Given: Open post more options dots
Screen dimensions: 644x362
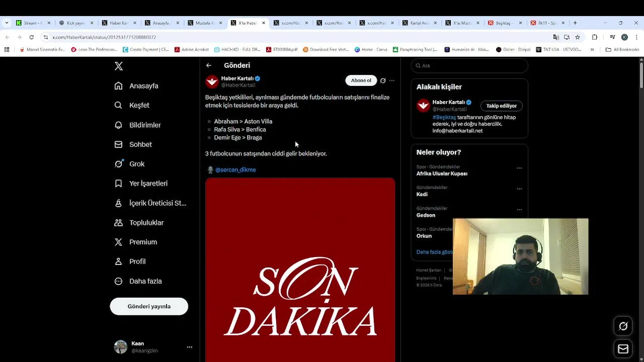Looking at the screenshot, I should pos(392,80).
